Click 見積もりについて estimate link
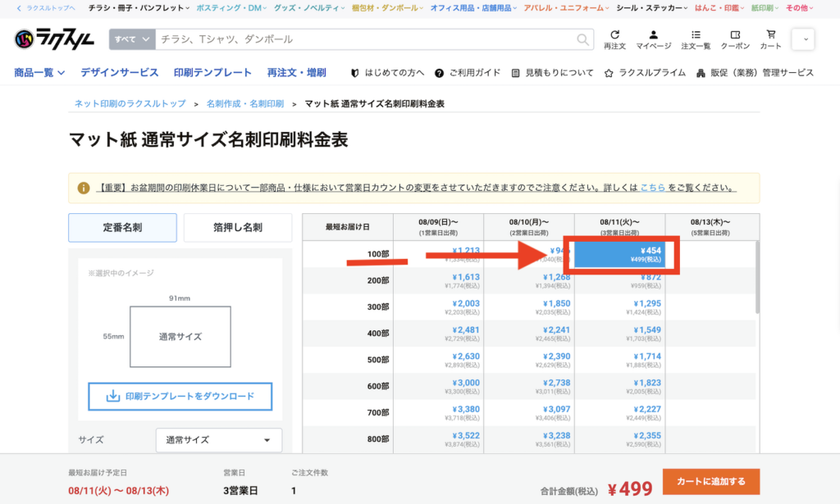This screenshot has height=504, width=840. 552,73
